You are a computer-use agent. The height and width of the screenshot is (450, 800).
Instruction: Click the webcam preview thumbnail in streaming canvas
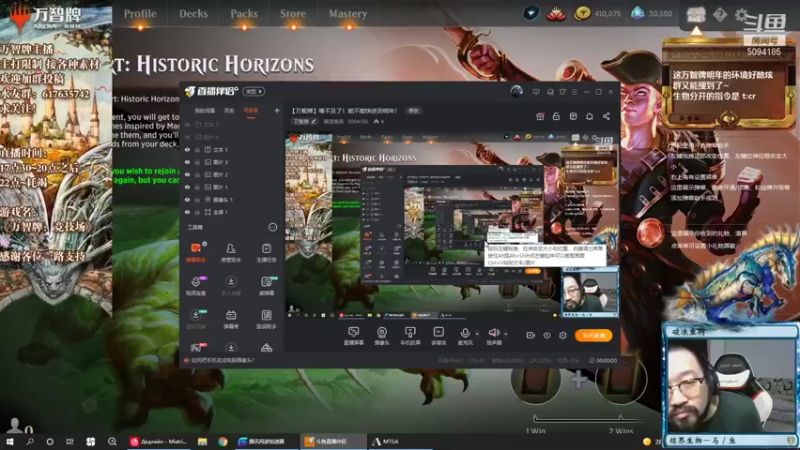click(590, 291)
